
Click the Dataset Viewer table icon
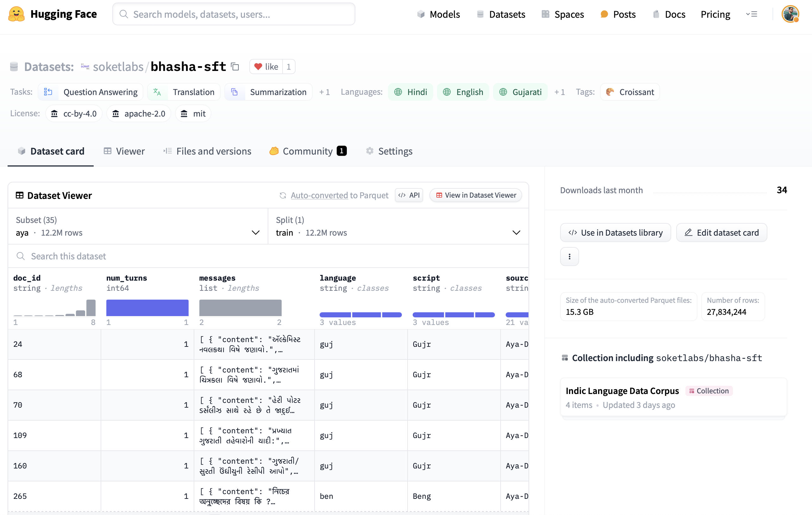coord(20,195)
